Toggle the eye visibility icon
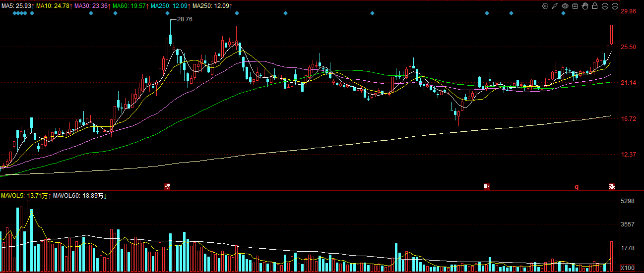The height and width of the screenshot is (273, 644). click(565, 6)
